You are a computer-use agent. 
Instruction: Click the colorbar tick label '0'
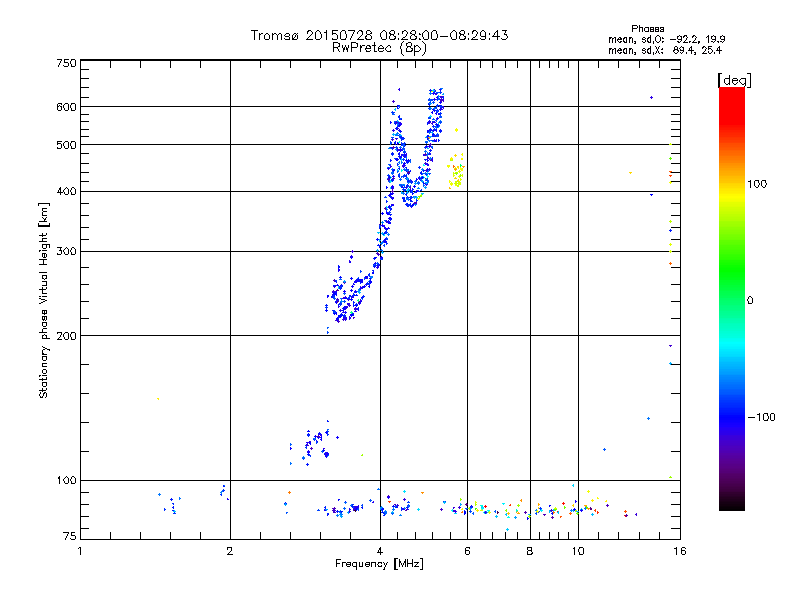click(x=750, y=301)
